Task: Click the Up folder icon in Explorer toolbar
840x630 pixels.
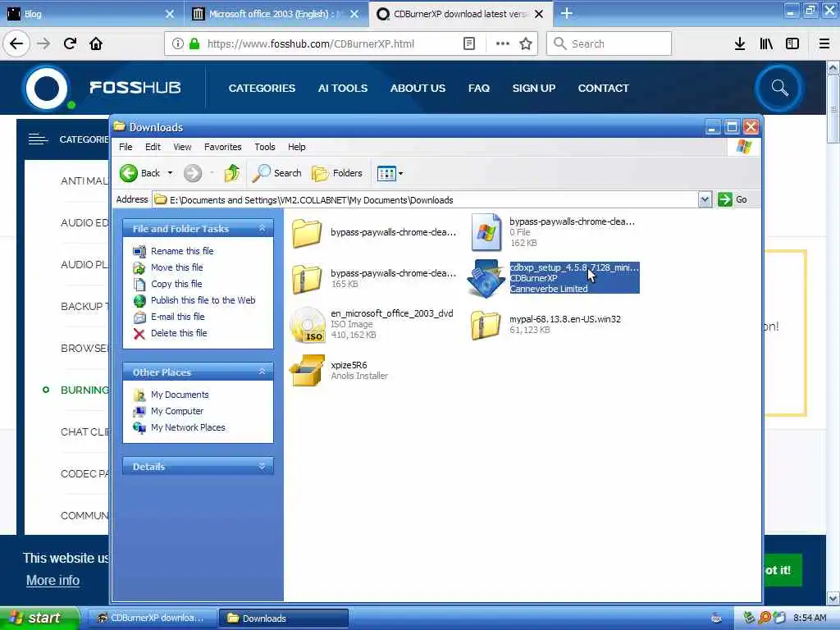Action: point(231,173)
